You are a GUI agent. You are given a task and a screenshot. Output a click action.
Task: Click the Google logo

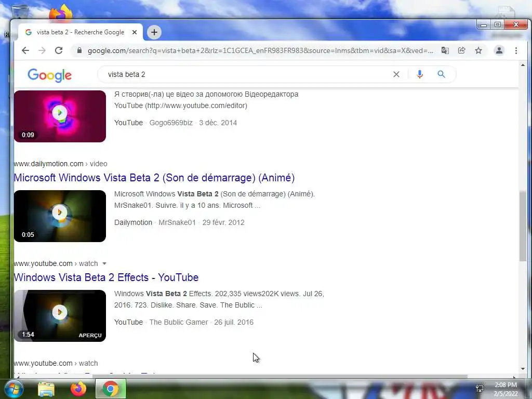pos(49,75)
